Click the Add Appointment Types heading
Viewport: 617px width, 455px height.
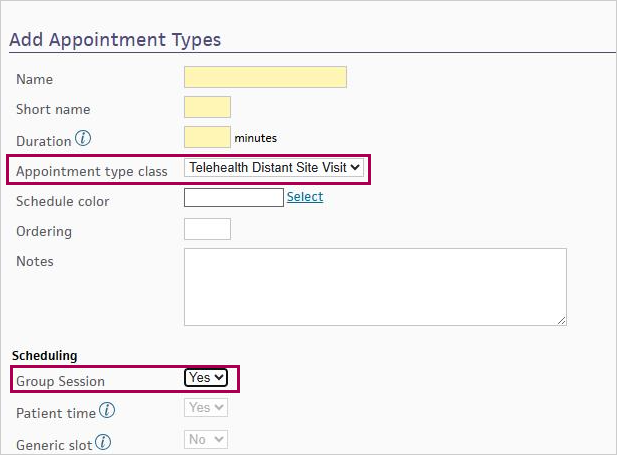[x=115, y=40]
